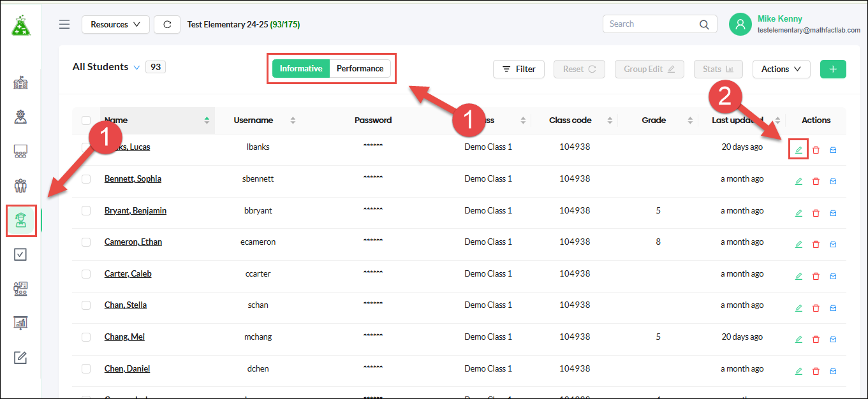Open the Cameron, Ethan student link

tap(133, 242)
